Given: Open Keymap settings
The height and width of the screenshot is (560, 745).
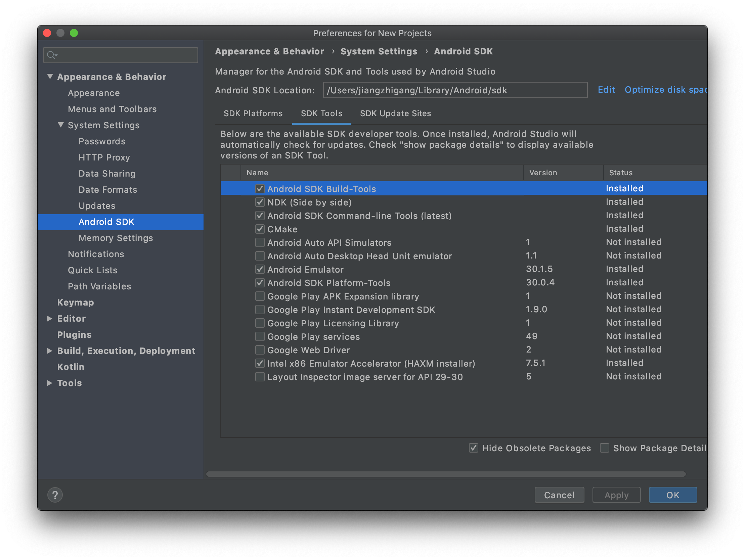Looking at the screenshot, I should tap(76, 302).
